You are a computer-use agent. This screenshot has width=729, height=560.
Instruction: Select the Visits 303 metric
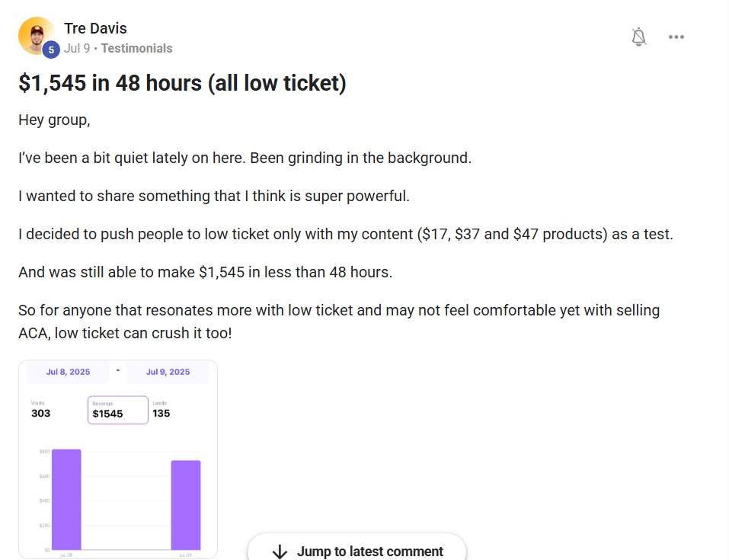click(x=41, y=410)
